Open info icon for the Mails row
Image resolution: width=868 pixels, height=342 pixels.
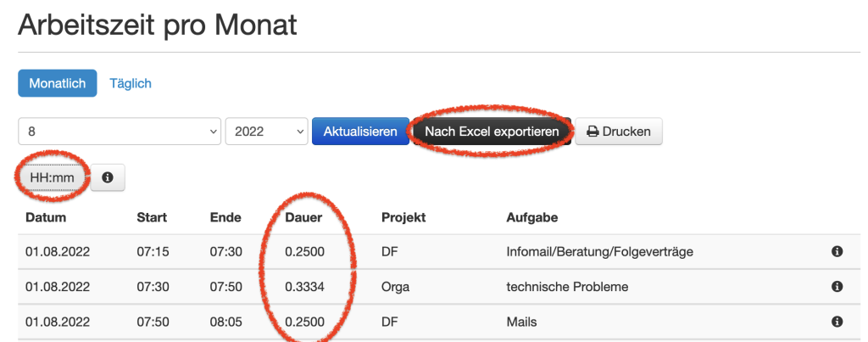(837, 322)
